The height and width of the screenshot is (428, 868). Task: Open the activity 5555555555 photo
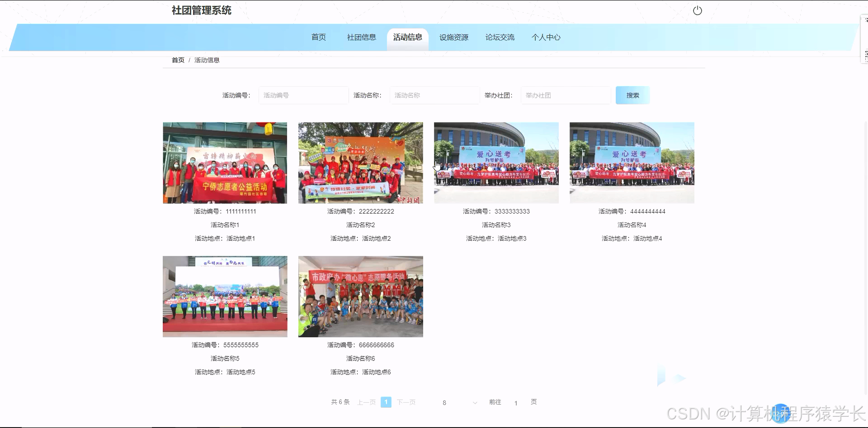[225, 296]
